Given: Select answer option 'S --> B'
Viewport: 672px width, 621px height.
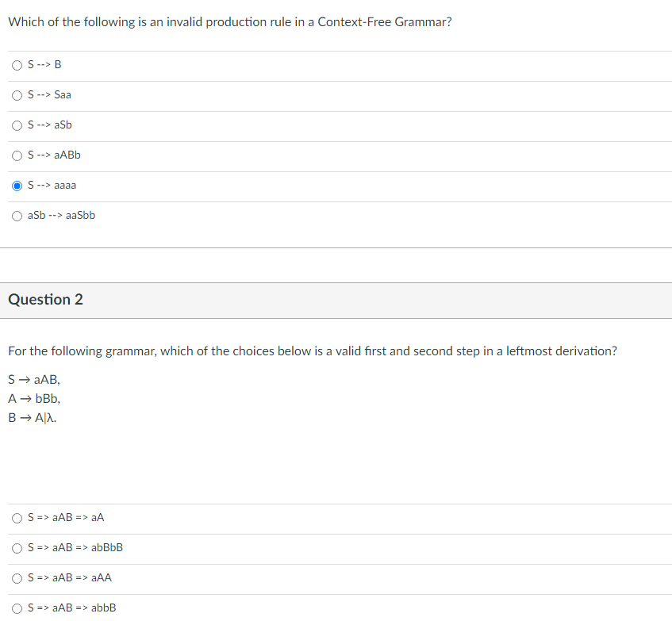Looking at the screenshot, I should [x=17, y=64].
